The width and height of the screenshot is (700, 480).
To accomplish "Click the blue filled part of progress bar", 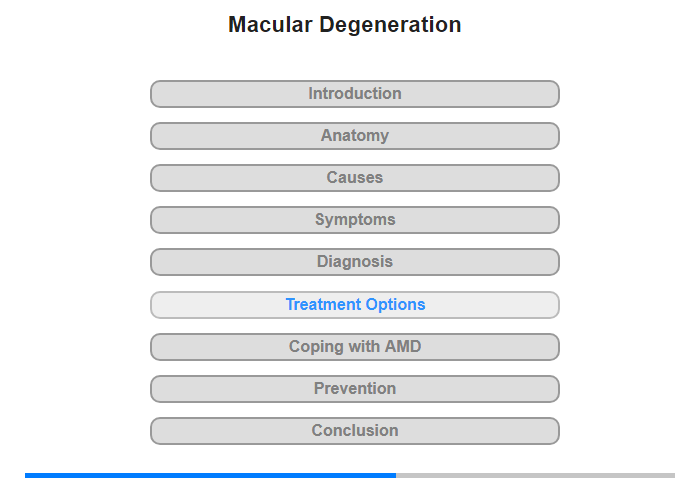I will click(210, 475).
